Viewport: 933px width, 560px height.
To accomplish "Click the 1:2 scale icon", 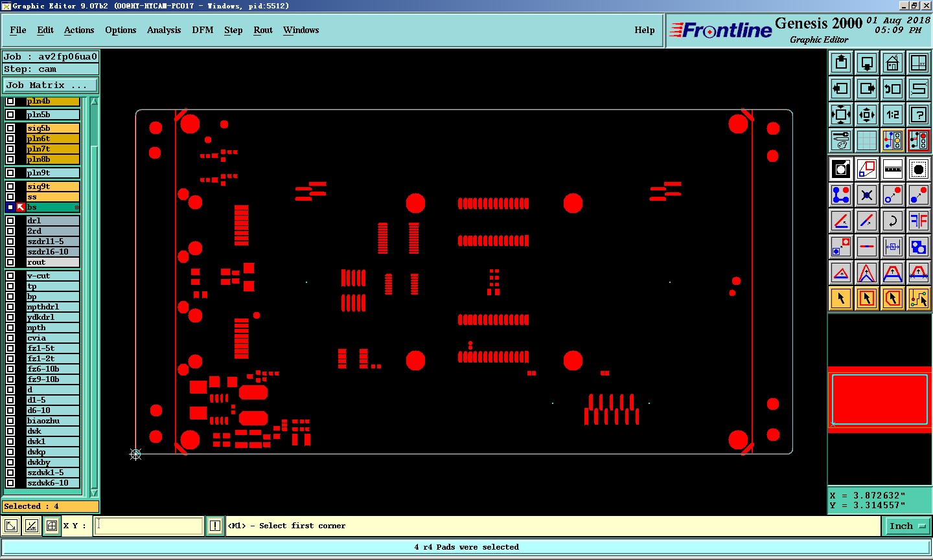I will point(893,115).
